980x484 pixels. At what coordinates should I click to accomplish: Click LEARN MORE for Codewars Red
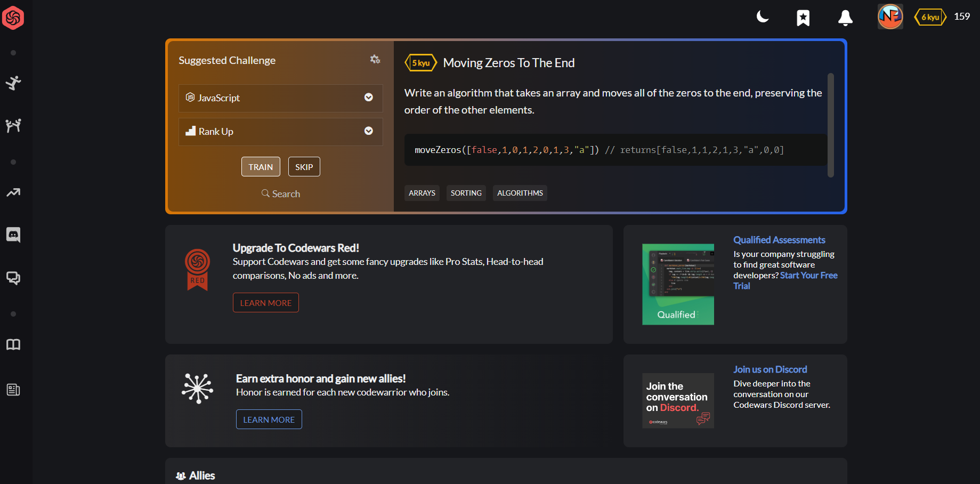(x=266, y=303)
